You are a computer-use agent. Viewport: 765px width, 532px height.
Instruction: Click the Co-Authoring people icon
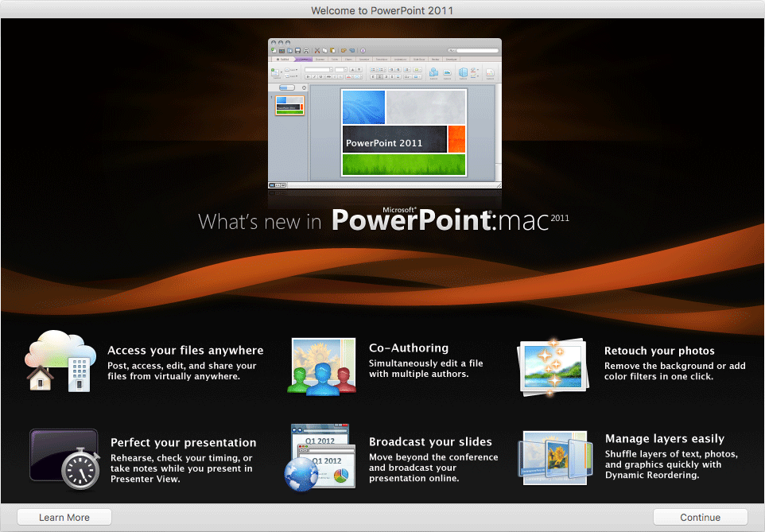(x=322, y=366)
